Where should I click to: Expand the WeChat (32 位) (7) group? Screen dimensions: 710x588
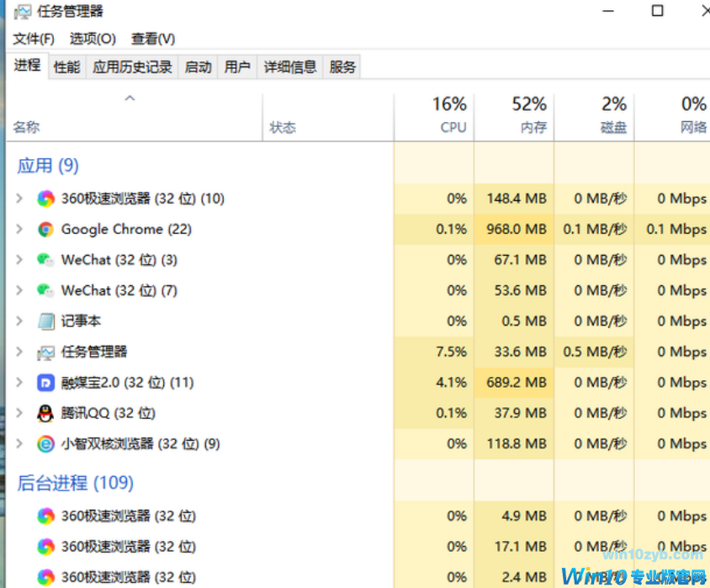click(20, 290)
